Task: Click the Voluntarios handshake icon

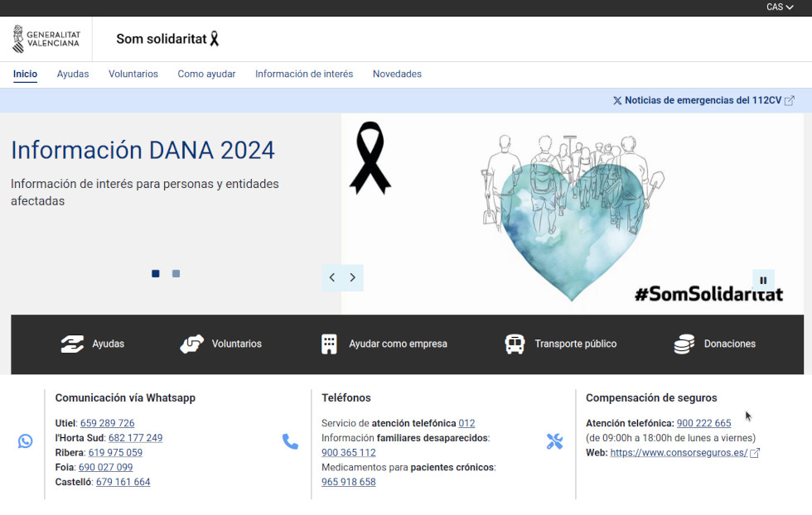Action: click(191, 344)
